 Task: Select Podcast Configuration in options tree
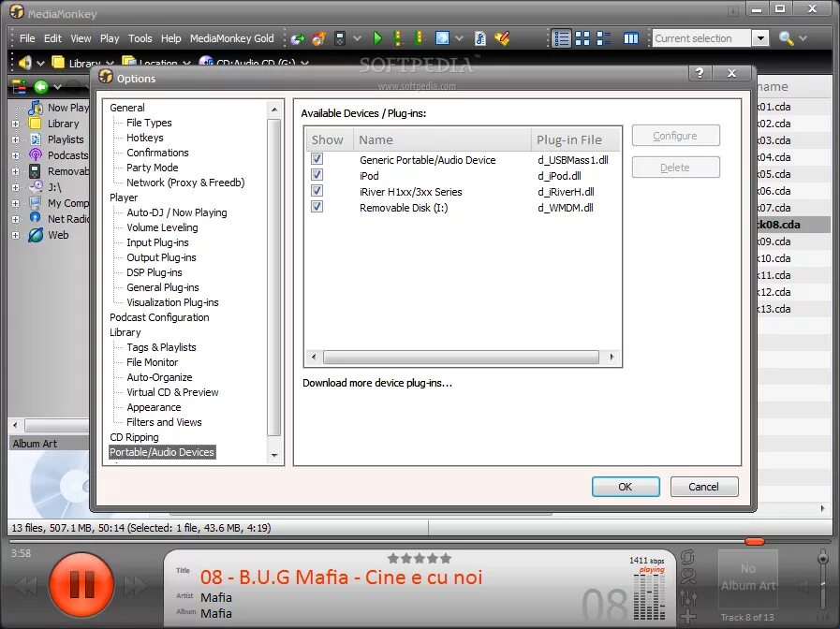pos(159,317)
